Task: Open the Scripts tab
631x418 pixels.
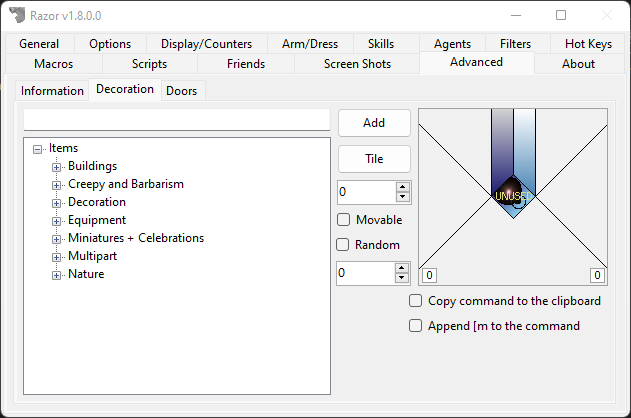Action: click(x=149, y=64)
